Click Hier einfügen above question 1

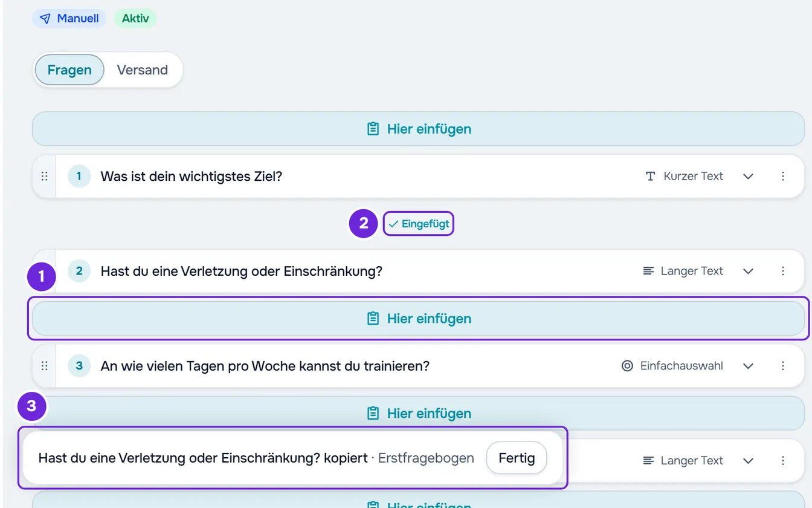pos(418,129)
